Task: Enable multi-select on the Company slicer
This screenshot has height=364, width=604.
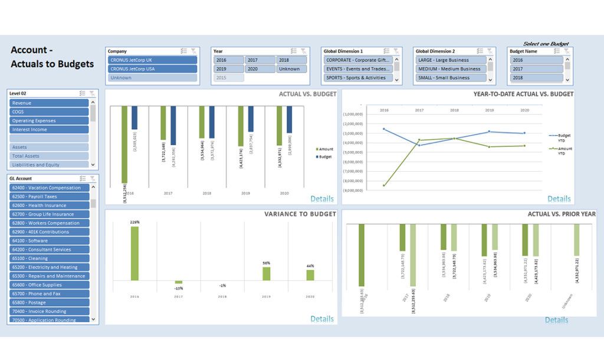Action: (x=184, y=51)
